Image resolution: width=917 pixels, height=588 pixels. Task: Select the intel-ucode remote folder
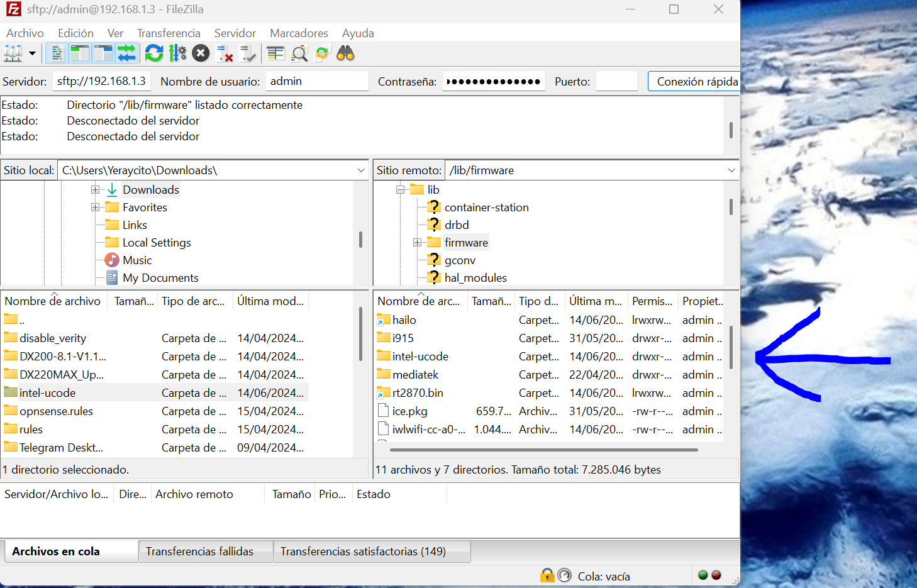(420, 357)
